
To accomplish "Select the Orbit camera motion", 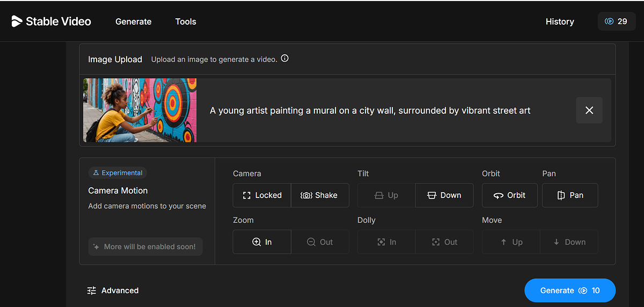I will [510, 195].
